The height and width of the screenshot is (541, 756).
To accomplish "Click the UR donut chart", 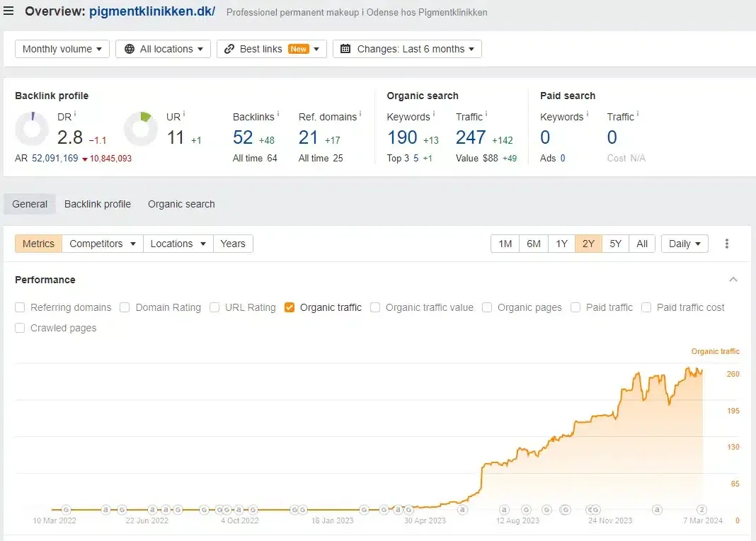I will (141, 129).
